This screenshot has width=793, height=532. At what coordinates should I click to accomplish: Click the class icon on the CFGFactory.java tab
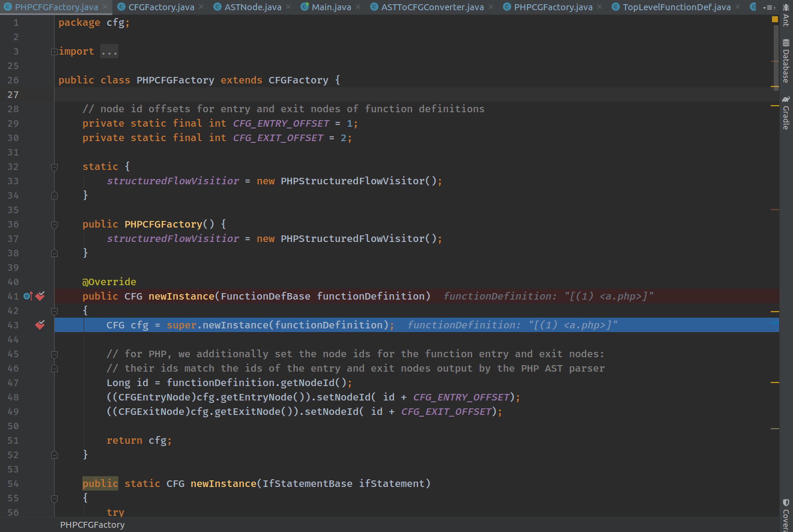(121, 7)
